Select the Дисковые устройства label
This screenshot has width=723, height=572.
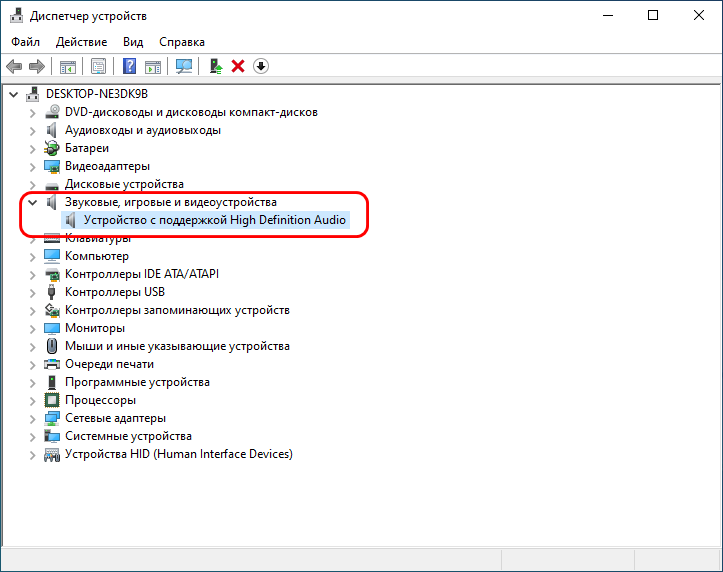(x=124, y=184)
